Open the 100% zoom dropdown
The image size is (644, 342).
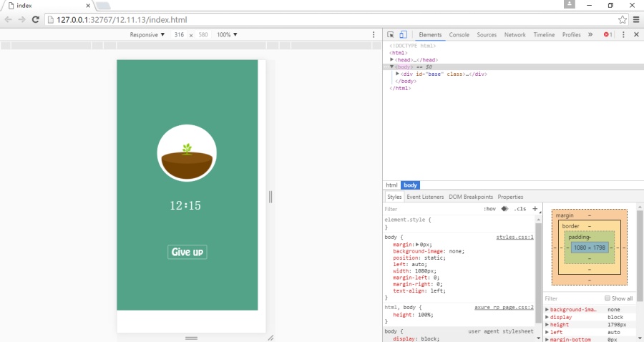[x=227, y=34]
